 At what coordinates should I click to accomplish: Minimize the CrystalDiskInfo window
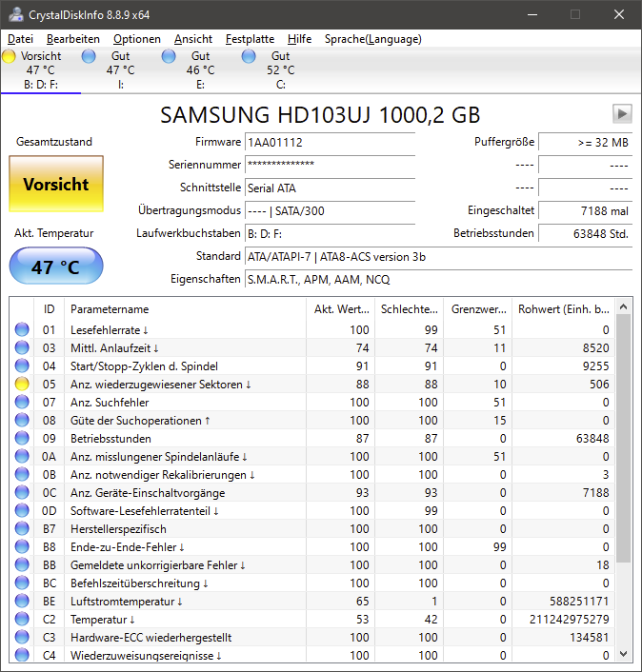point(532,14)
